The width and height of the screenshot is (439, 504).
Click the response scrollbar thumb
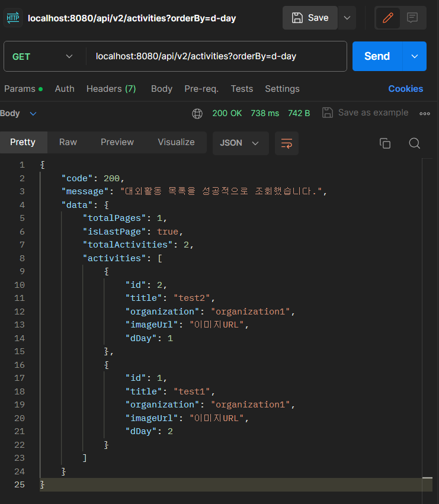pos(427,478)
